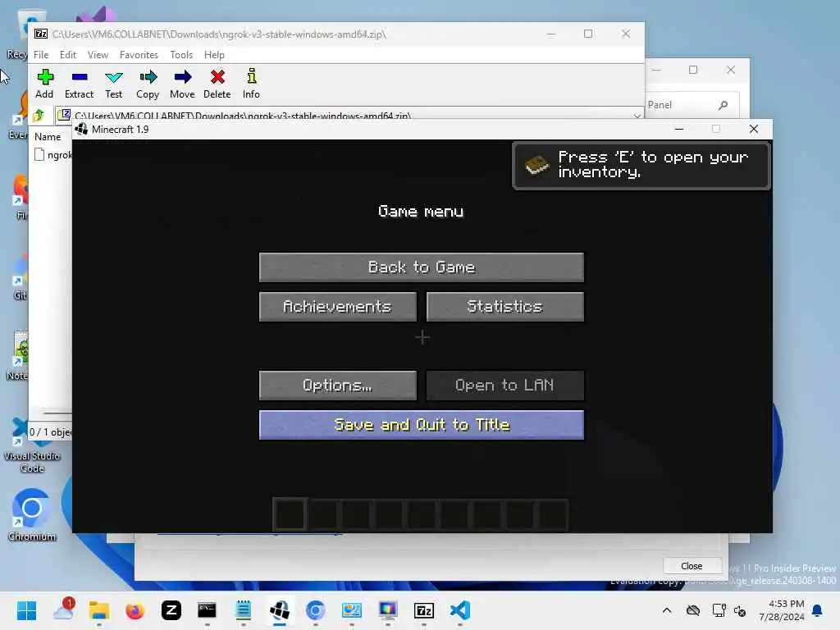Switch to 7-Zip on the taskbar
Image resolution: width=840 pixels, height=630 pixels.
coord(424,610)
